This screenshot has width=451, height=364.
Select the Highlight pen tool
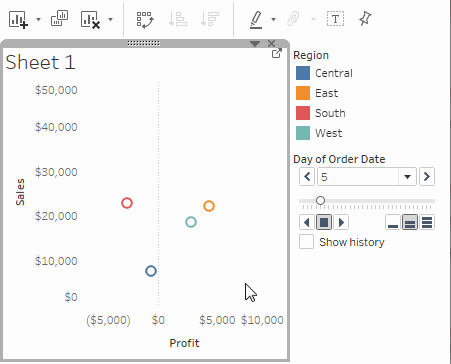click(x=256, y=20)
